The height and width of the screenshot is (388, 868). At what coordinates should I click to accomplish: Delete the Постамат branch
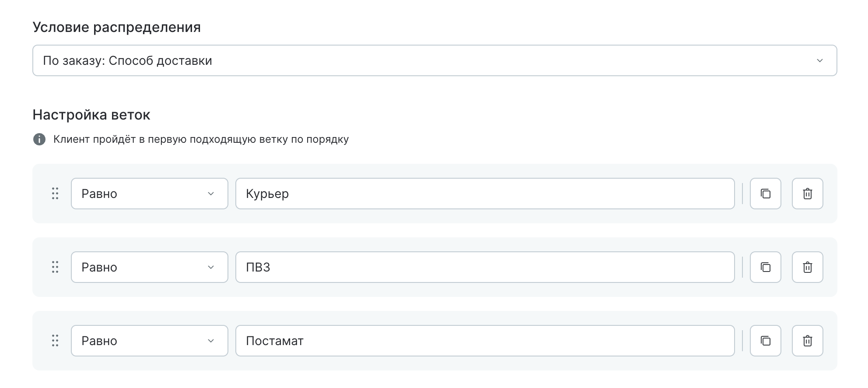[x=807, y=341]
